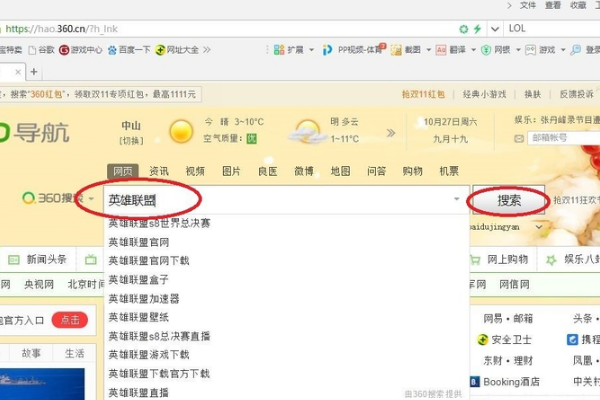Open the 新闻头条 category
The height and width of the screenshot is (400, 600).
click(37, 260)
